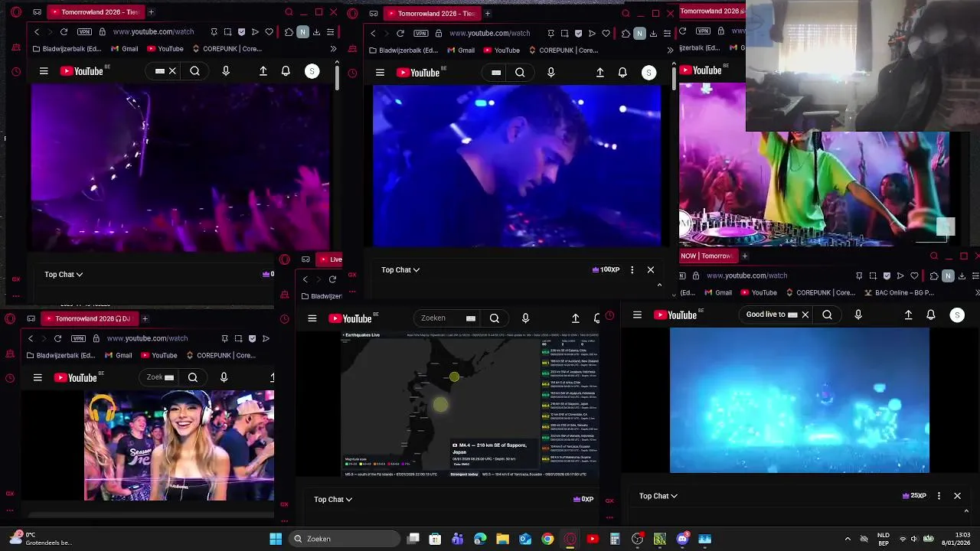Toggle VPN badge in bottom-left DJ window
980x551 pixels.
click(x=78, y=338)
